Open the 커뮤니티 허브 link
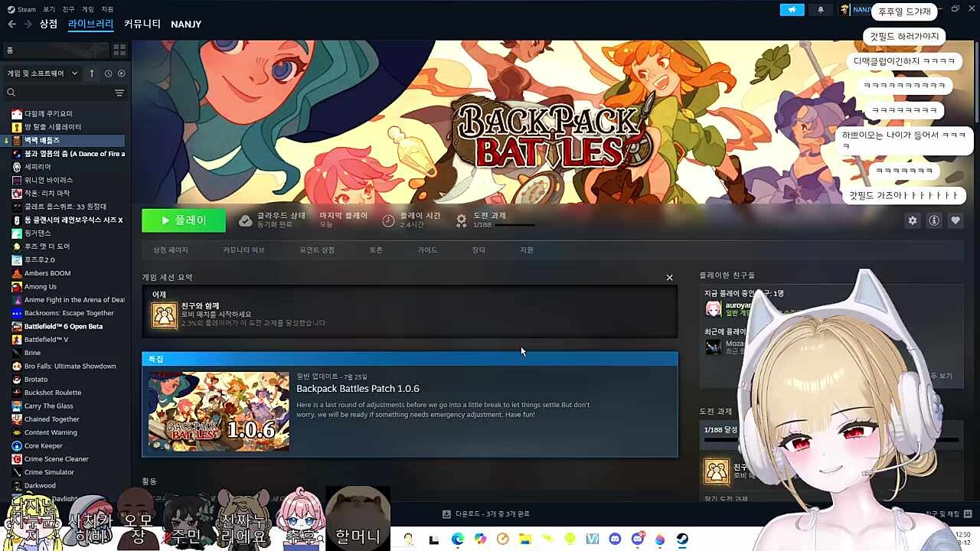980x551 pixels. pyautogui.click(x=243, y=250)
